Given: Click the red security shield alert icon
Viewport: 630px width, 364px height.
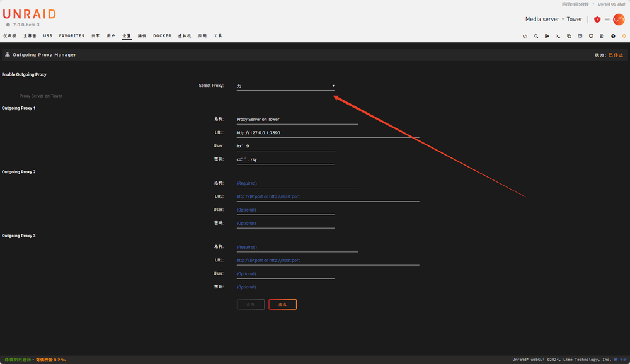Looking at the screenshot, I should click(597, 20).
